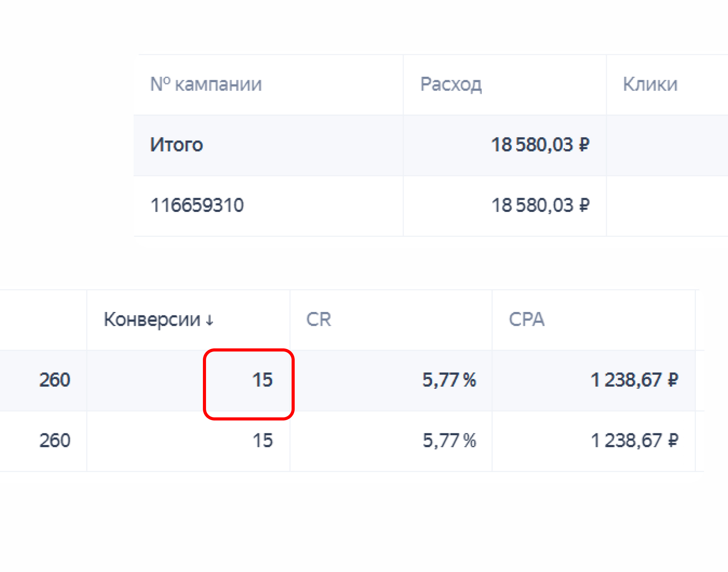Select the 15 conversions in the unshaded bottom row
This screenshot has height=572, width=728.
tap(262, 441)
